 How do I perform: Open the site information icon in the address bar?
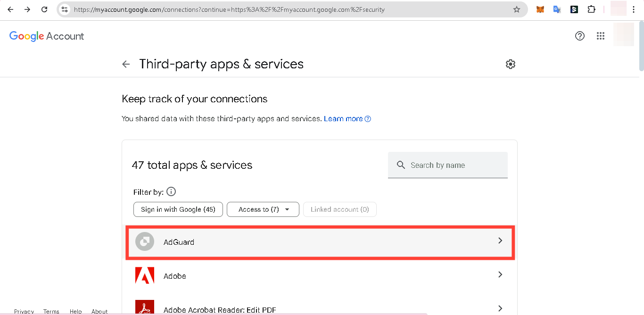pos(65,9)
